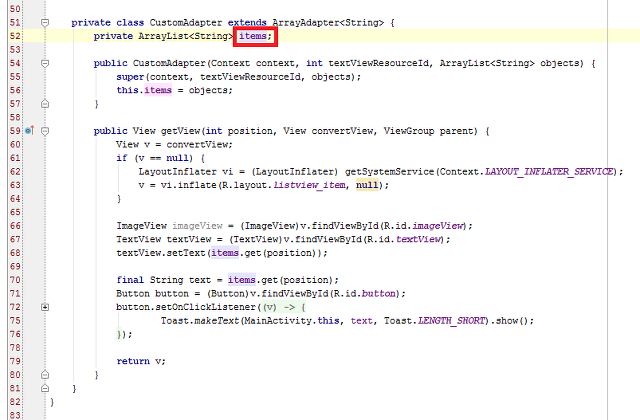Click this.items on line 56
The image size is (640, 420).
pos(144,90)
